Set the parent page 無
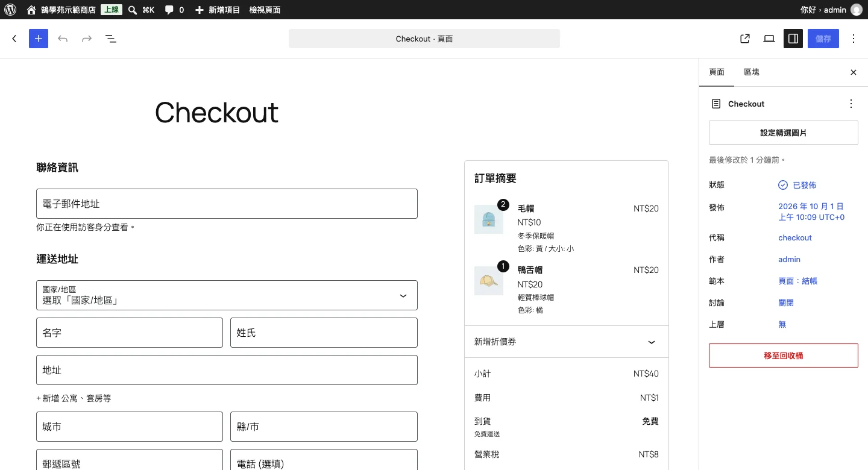868x470 pixels. tap(782, 324)
